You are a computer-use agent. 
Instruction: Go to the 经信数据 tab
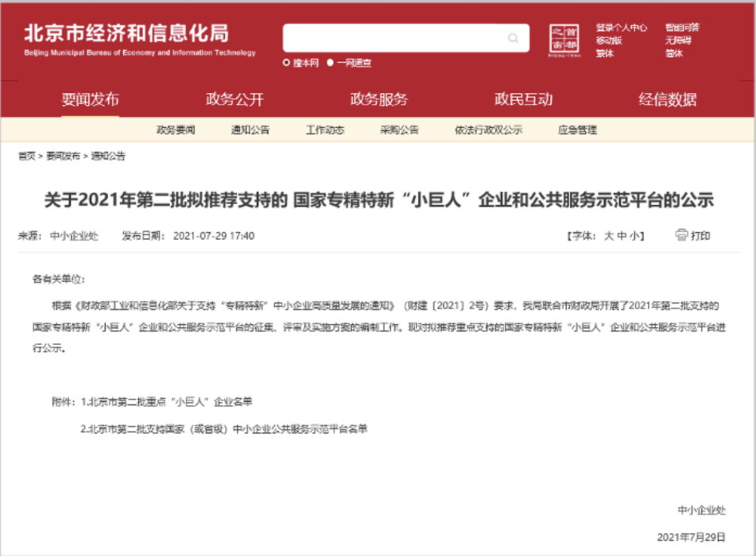click(668, 99)
